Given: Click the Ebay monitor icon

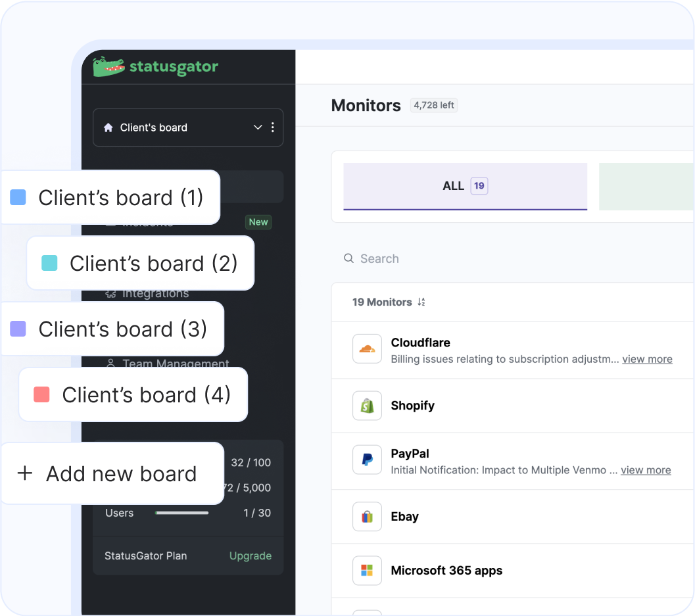Looking at the screenshot, I should point(367,517).
